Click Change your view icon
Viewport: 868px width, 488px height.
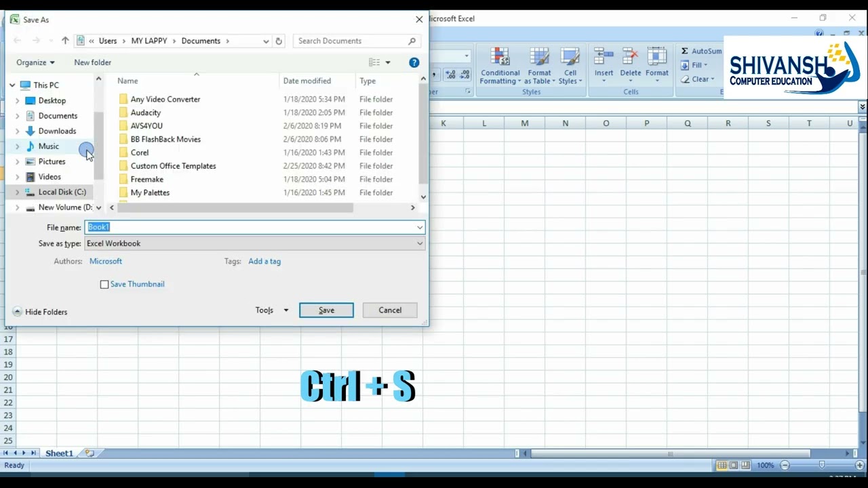tap(374, 62)
